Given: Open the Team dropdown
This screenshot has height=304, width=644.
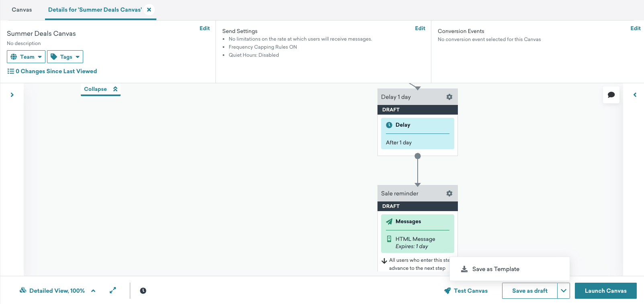Looking at the screenshot, I should (26, 57).
